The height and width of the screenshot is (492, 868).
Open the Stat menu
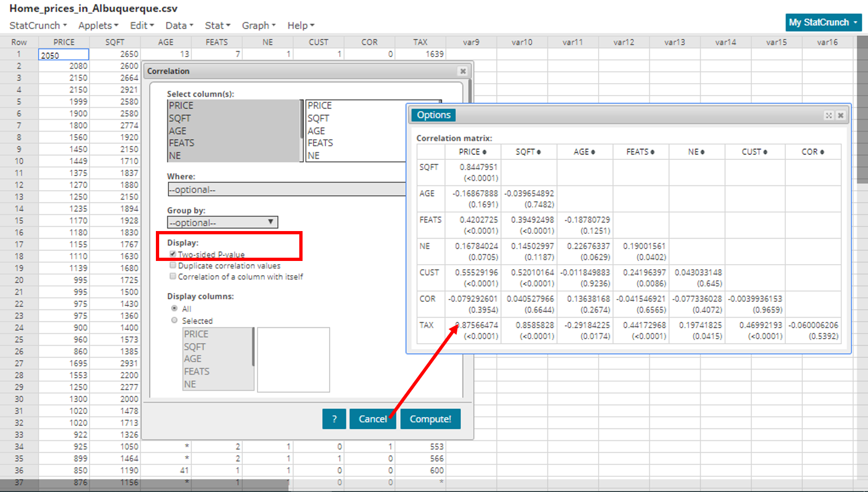coord(217,26)
